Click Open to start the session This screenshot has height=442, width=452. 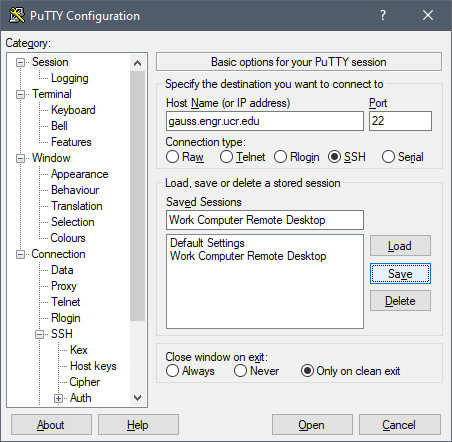point(312,425)
